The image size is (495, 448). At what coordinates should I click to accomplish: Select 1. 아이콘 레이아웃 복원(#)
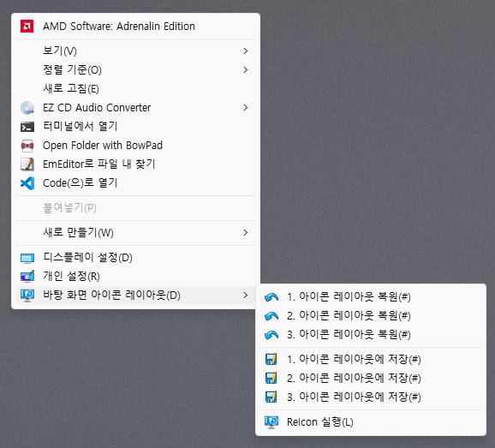coord(371,297)
